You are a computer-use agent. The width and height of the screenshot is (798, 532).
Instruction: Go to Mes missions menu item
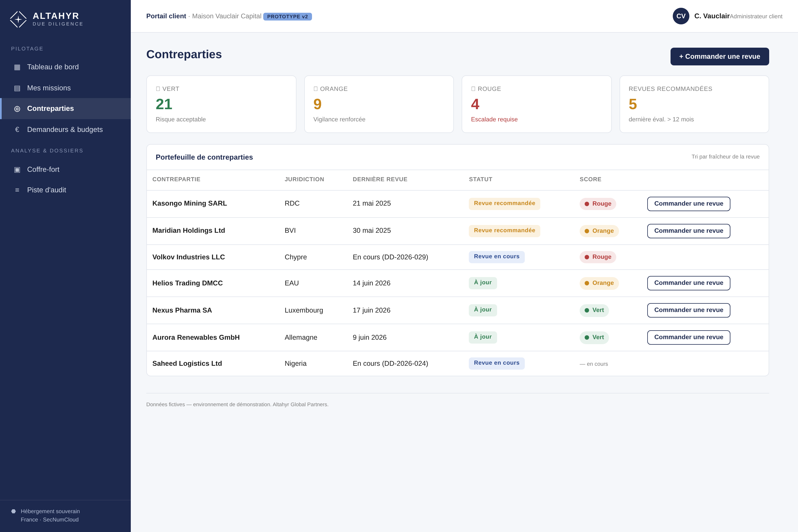65,88
